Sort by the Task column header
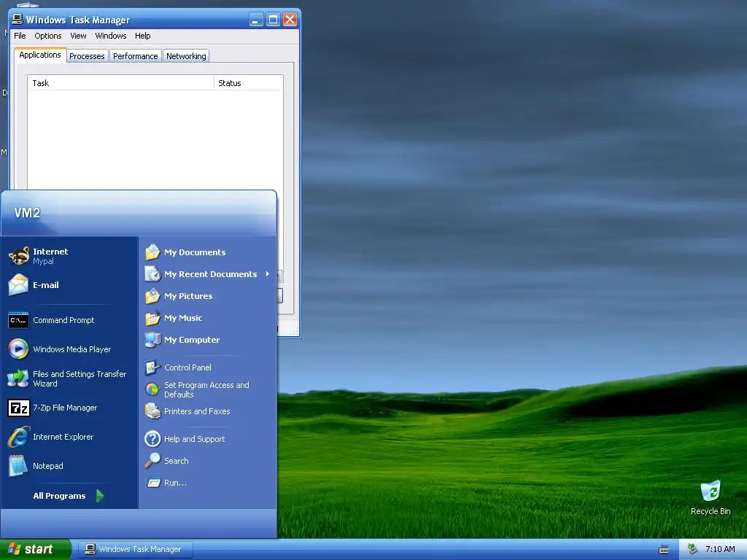 (x=121, y=83)
